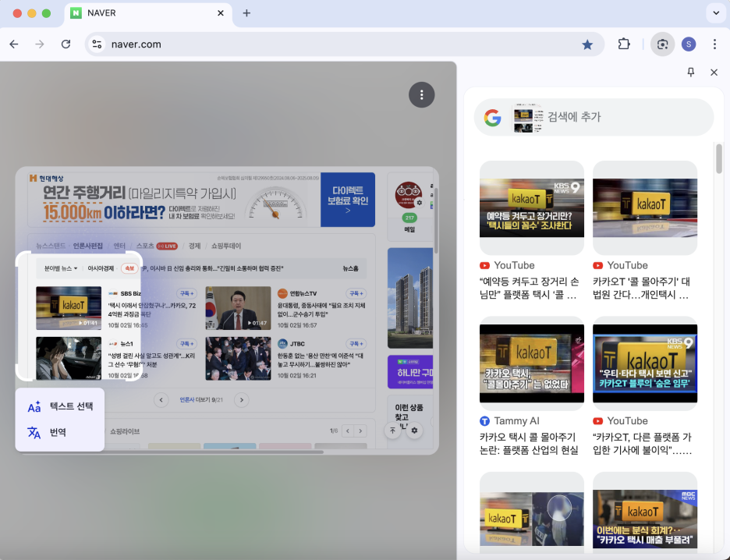Open Chrome three-dot menu

pyautogui.click(x=714, y=44)
